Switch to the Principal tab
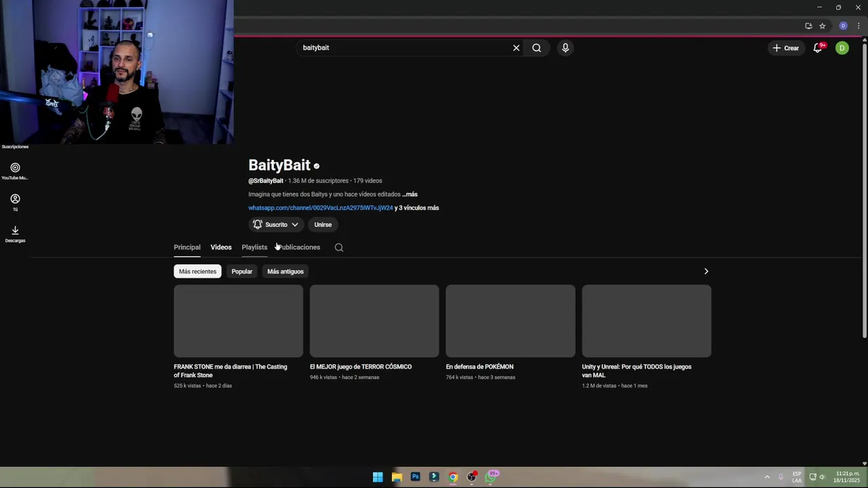Screen dimensions: 868x488 coord(187,247)
